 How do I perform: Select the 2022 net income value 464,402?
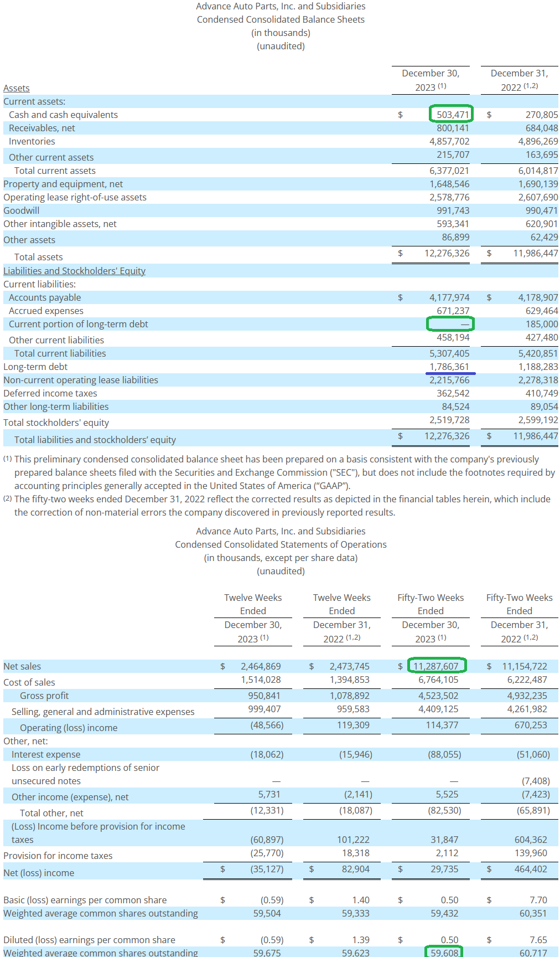(x=531, y=869)
